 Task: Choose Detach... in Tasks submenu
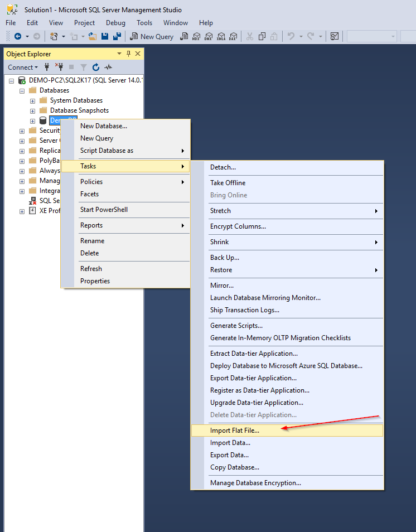pos(287,167)
